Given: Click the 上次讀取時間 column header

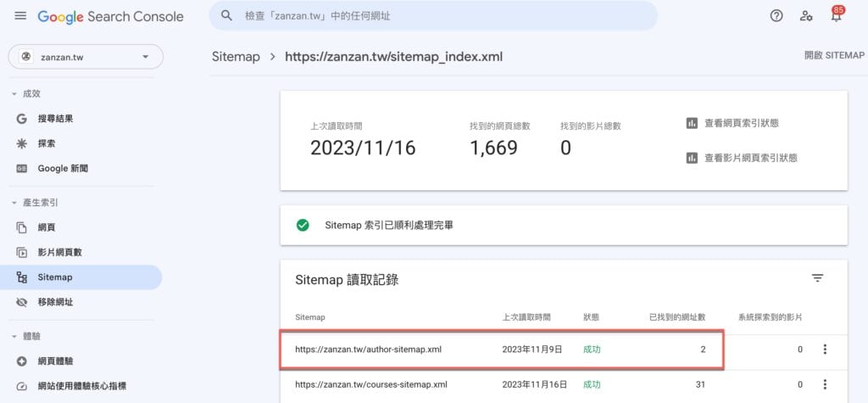Looking at the screenshot, I should click(526, 317).
